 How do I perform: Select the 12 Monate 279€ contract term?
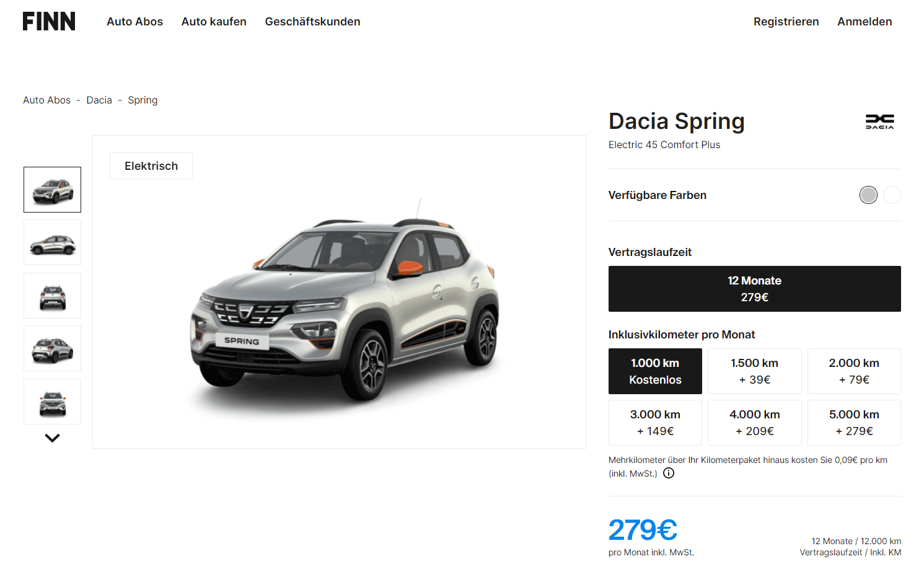point(754,289)
